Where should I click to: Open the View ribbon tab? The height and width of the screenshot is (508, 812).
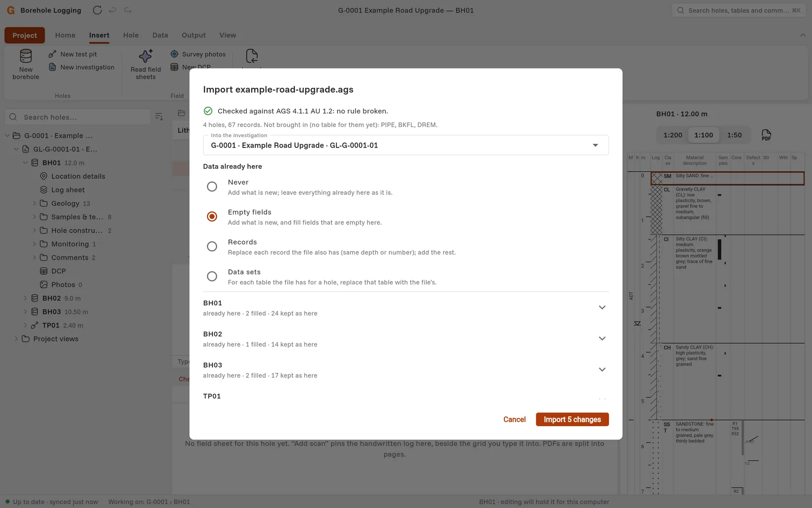(x=227, y=35)
